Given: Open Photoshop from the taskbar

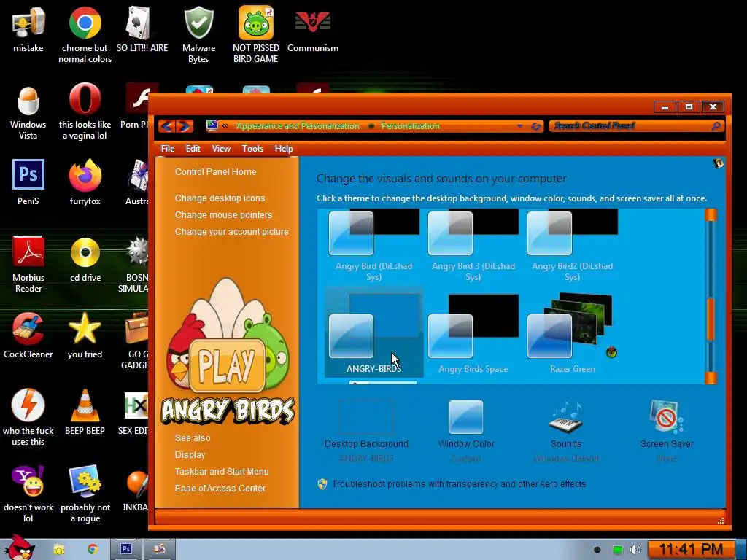Looking at the screenshot, I should [x=125, y=549].
